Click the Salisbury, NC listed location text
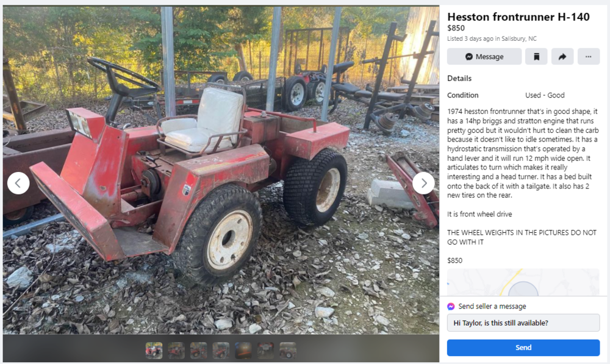 coord(519,38)
